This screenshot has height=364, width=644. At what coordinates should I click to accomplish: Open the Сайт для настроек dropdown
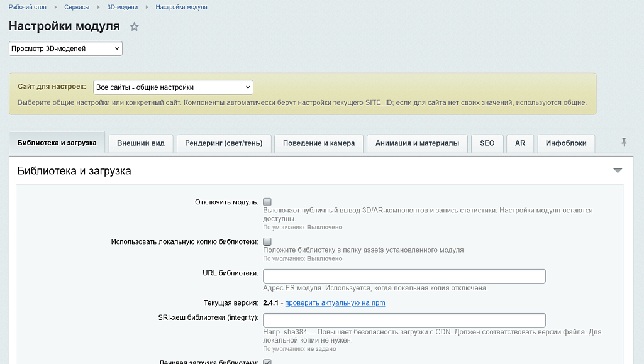coord(174,87)
